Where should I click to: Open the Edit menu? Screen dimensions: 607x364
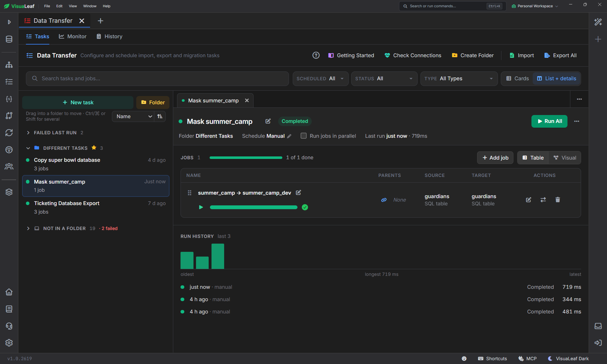(59, 6)
